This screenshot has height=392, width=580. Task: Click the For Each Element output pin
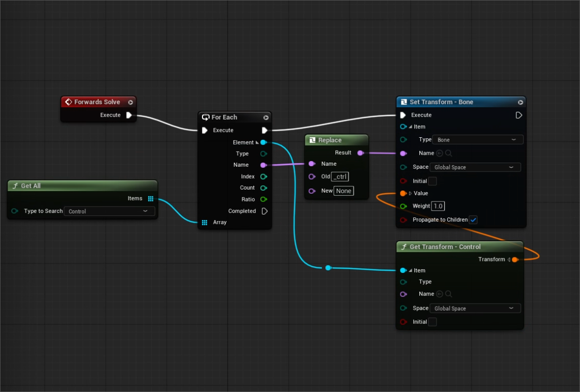pos(264,142)
